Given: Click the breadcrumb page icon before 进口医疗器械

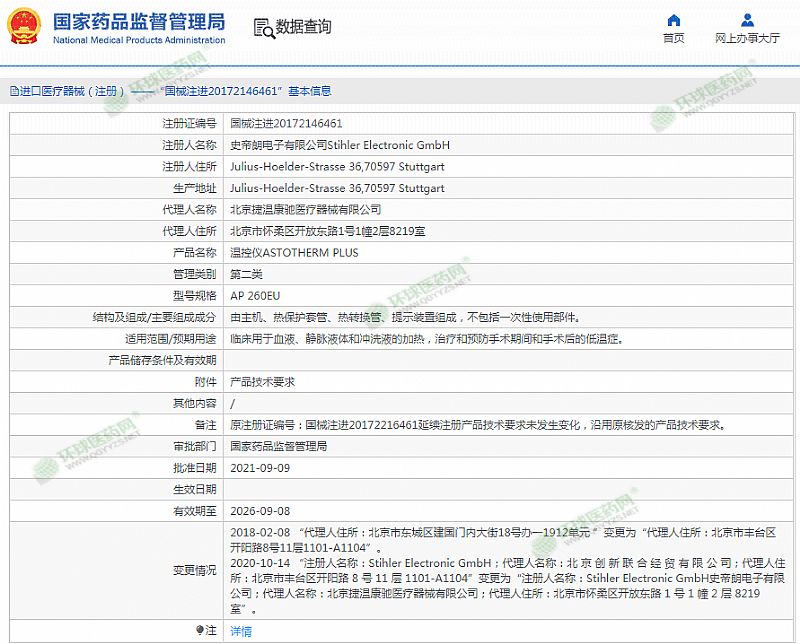Looking at the screenshot, I should coord(13,91).
